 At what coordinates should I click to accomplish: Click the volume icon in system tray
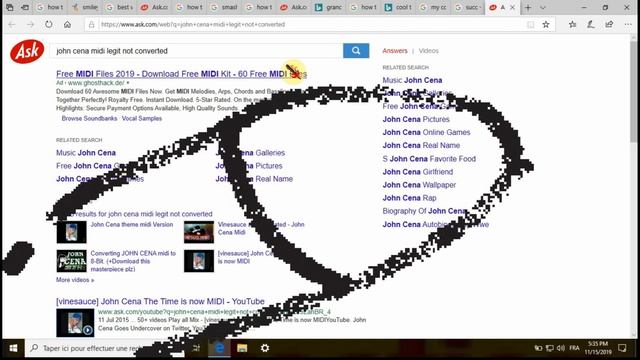pyautogui.click(x=561, y=348)
